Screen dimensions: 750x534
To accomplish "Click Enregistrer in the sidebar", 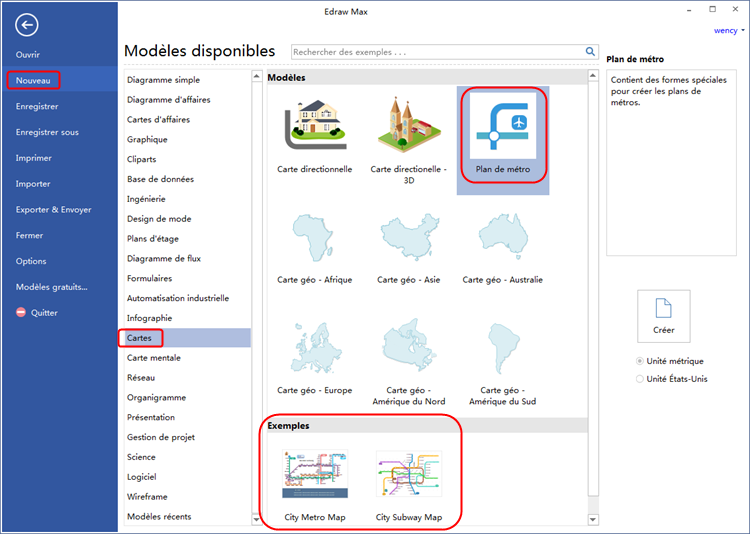I will 37,106.
